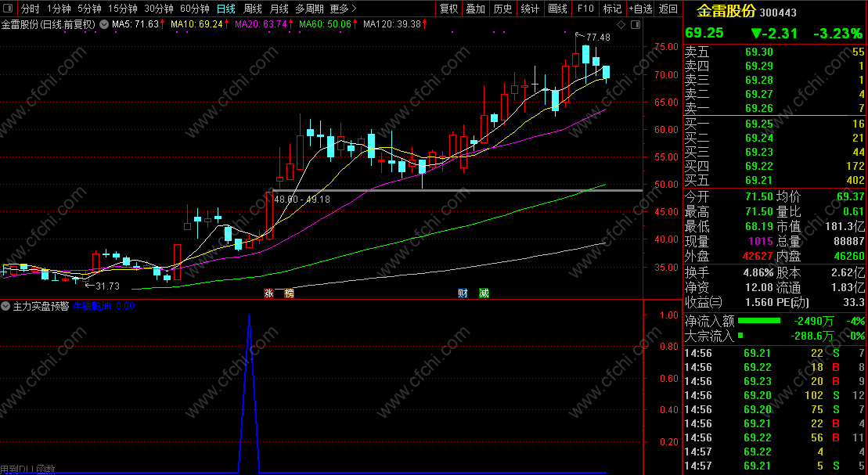Expand the 主力实盘预警 indicator arrow

(x=5, y=306)
